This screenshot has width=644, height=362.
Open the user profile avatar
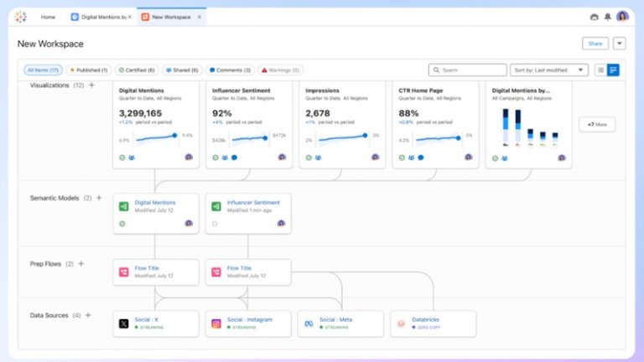622,17
